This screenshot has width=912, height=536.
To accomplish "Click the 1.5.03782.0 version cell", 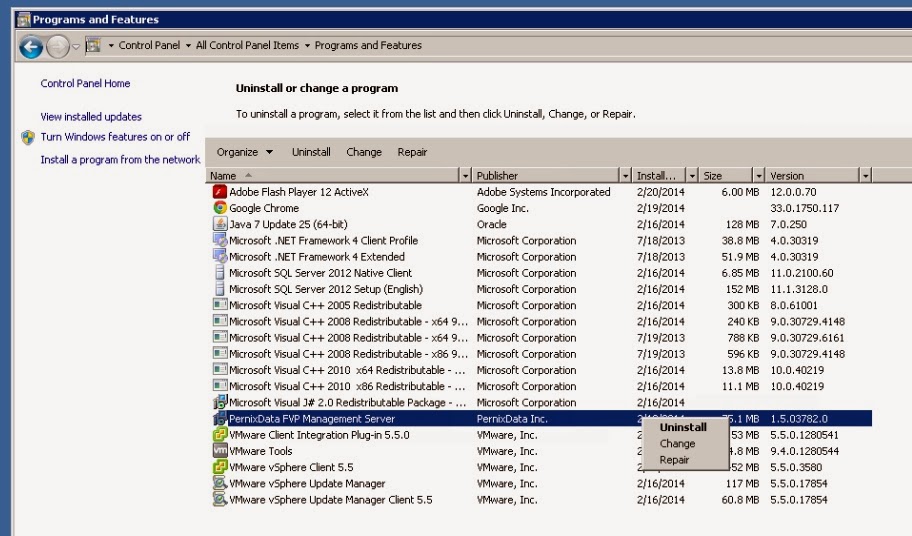I will 799,419.
